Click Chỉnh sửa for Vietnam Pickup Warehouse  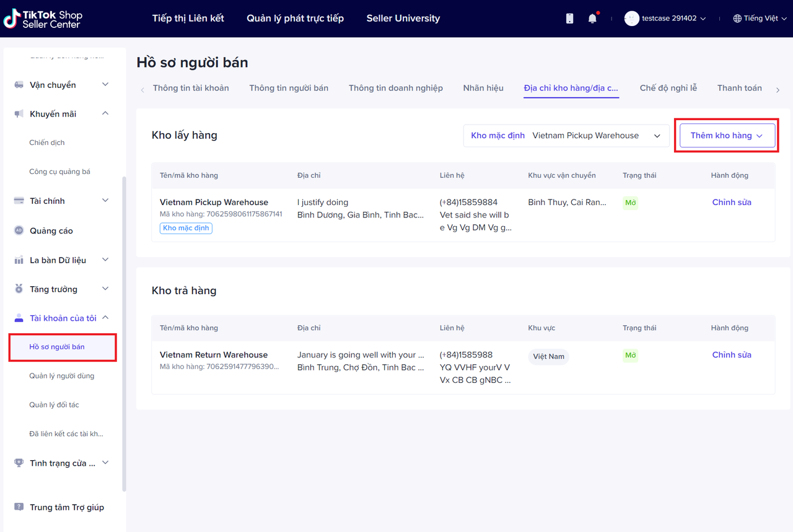click(x=731, y=203)
